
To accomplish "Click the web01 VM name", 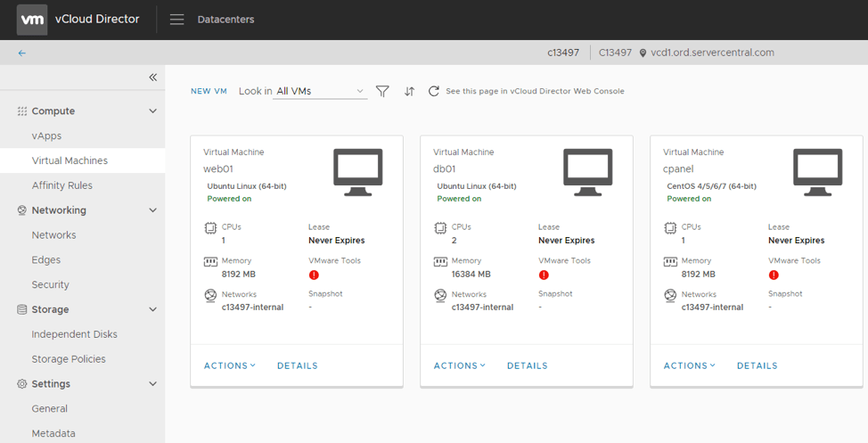I will click(x=218, y=168).
